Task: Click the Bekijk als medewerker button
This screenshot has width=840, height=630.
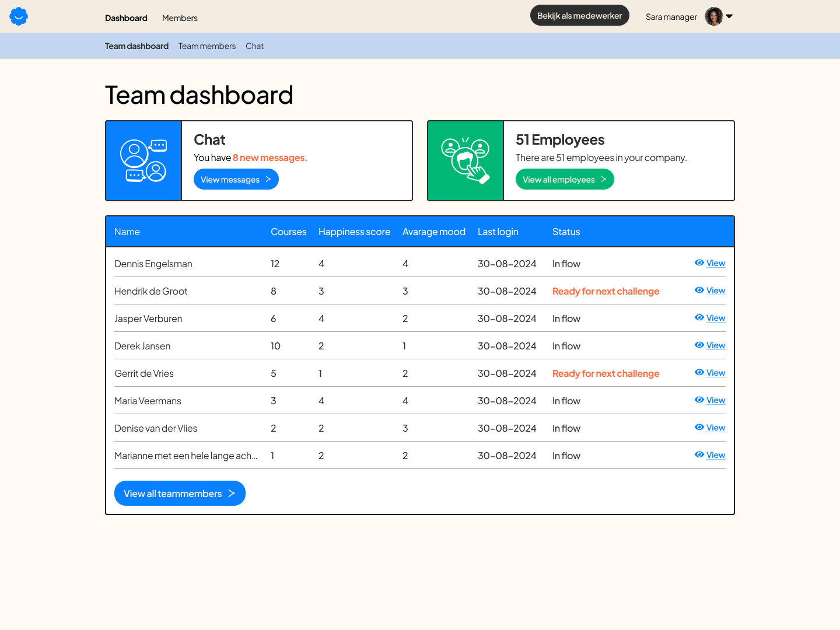Action: [x=580, y=16]
